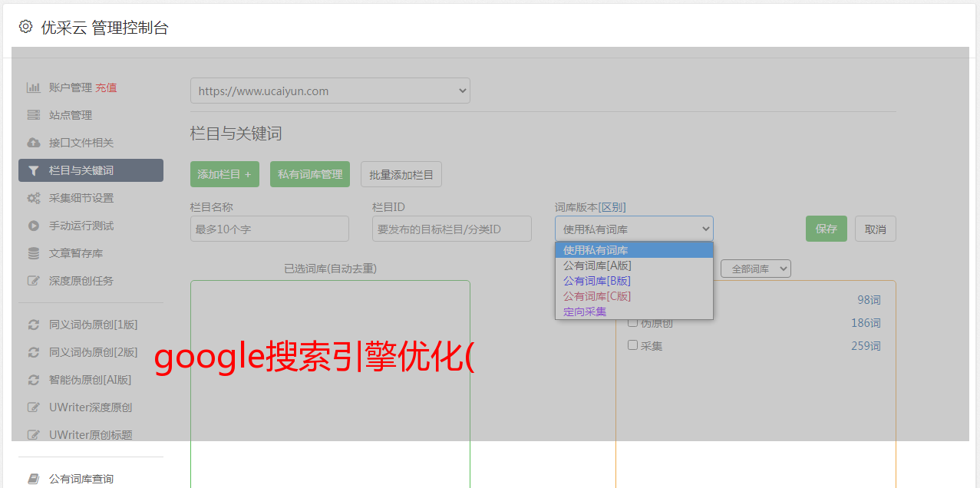Image resolution: width=980 pixels, height=488 pixels.
Task: Open 智能伪原创[AI版] tool
Action: pos(91,380)
